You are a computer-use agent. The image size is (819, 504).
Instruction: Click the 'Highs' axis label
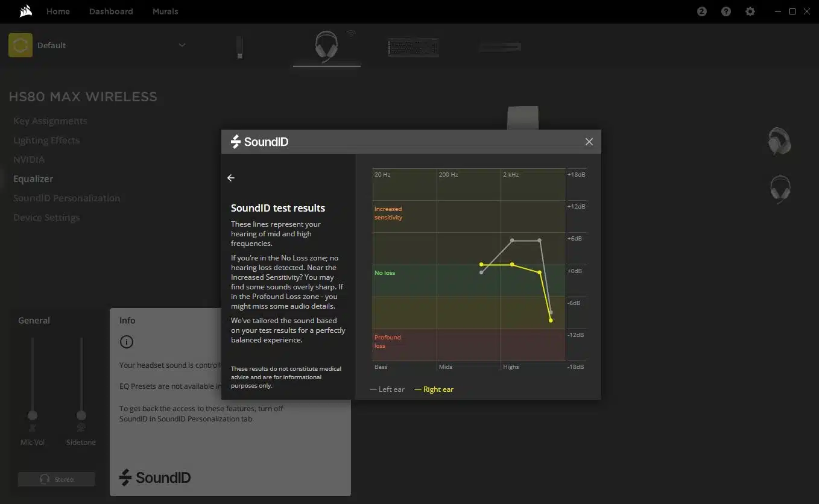(x=511, y=367)
